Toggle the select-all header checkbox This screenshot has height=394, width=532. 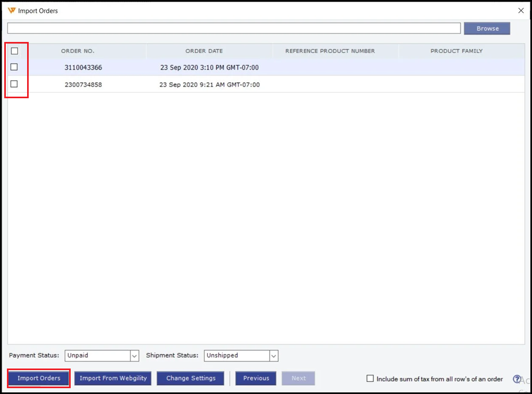(x=14, y=51)
